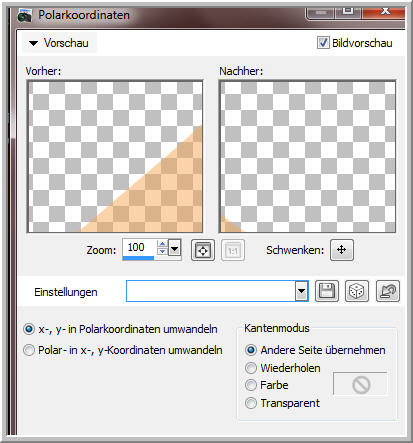Click the Zoom value field showing 100

coord(139,248)
